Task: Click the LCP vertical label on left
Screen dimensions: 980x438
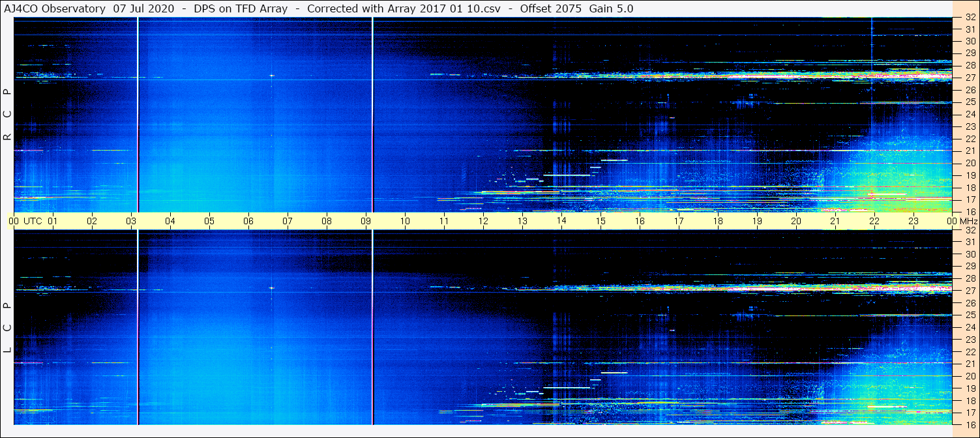Action: tap(7, 328)
